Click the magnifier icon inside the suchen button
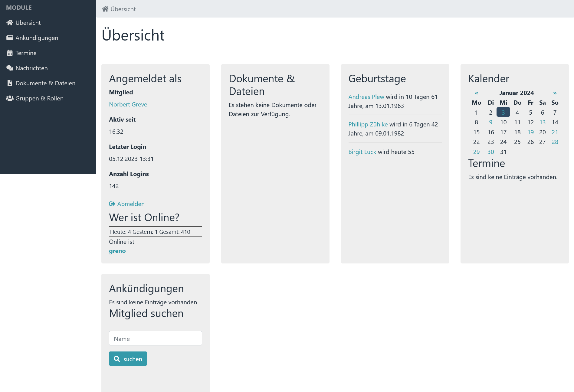 (x=117, y=358)
